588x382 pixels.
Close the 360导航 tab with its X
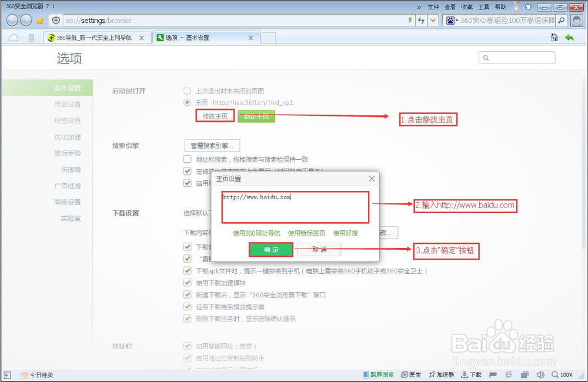(x=141, y=38)
